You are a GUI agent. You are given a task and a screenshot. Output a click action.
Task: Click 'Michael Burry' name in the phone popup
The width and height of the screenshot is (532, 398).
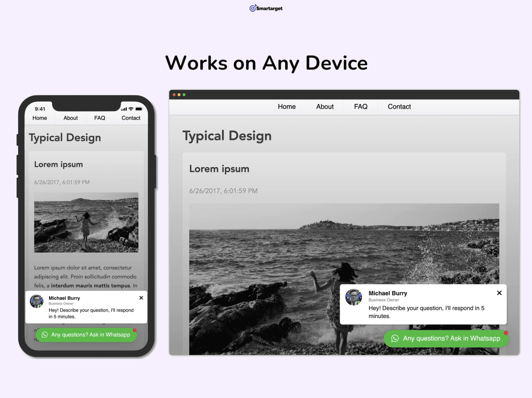64,298
